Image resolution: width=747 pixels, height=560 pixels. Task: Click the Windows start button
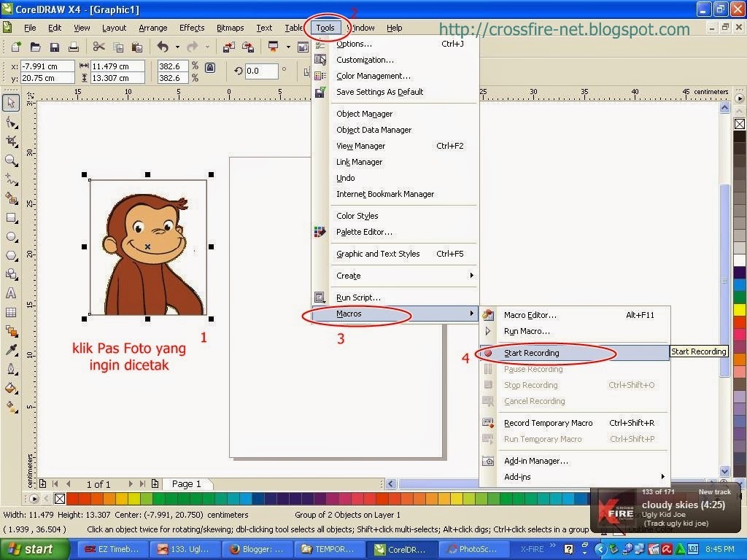[34, 549]
